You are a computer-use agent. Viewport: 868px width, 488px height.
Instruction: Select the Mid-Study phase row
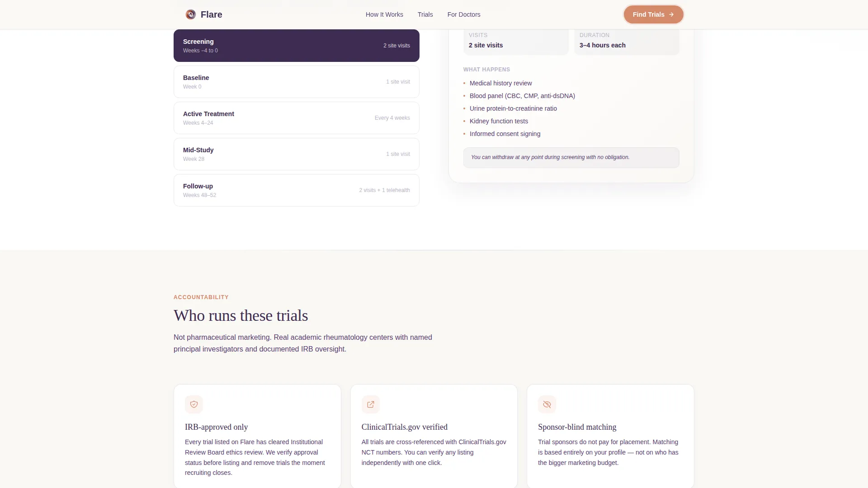(297, 154)
